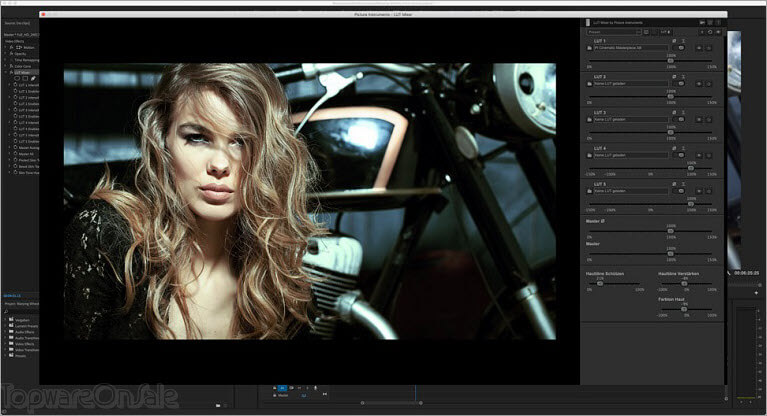
Task: Click the camera icon in LUT Mixer title bar
Action: coord(702,23)
